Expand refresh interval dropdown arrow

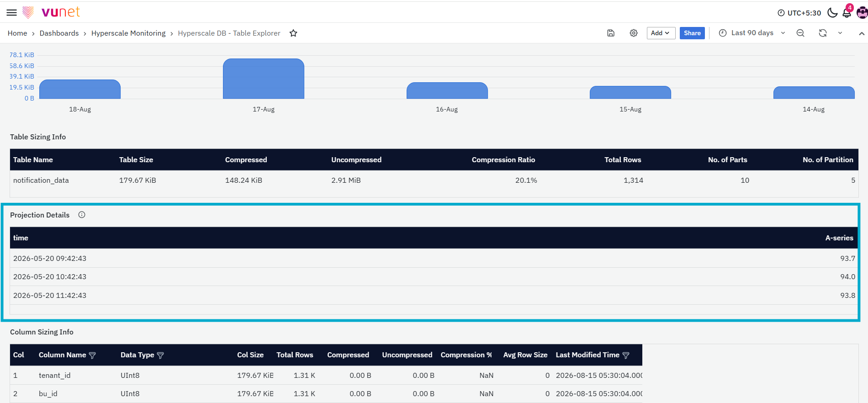tap(840, 33)
